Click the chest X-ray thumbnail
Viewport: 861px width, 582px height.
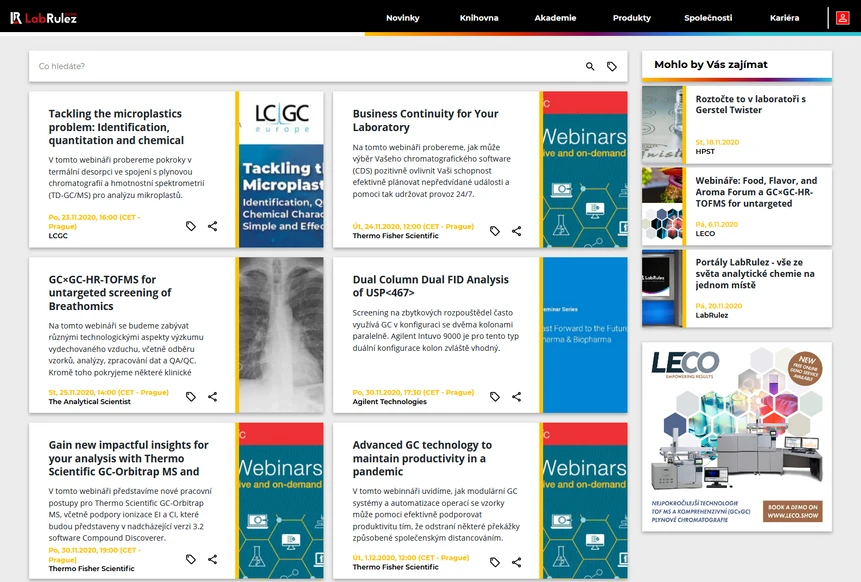point(281,335)
